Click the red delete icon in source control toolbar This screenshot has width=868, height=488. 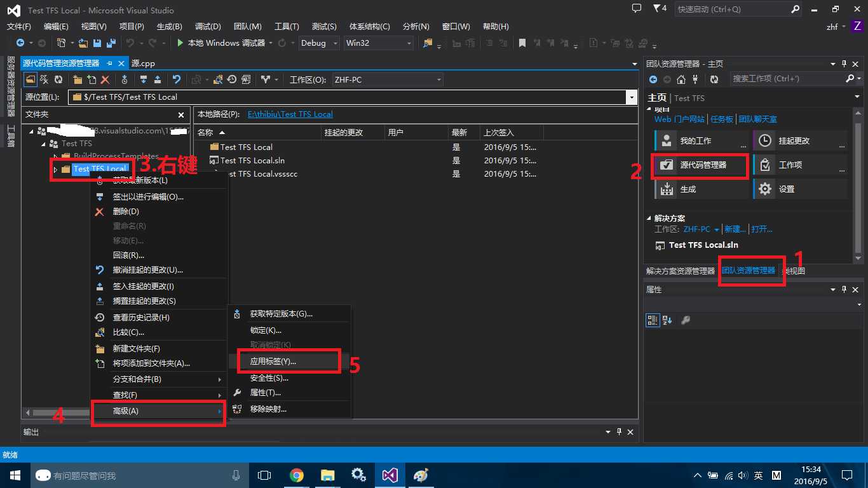click(x=105, y=79)
